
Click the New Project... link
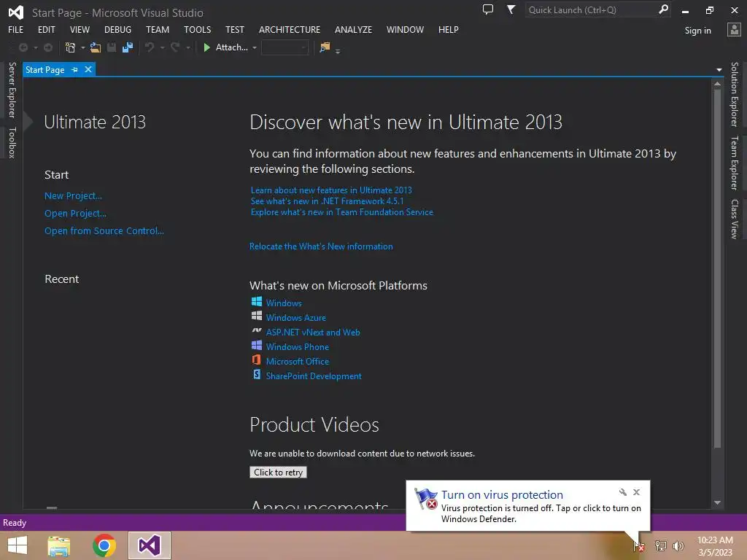(x=73, y=195)
